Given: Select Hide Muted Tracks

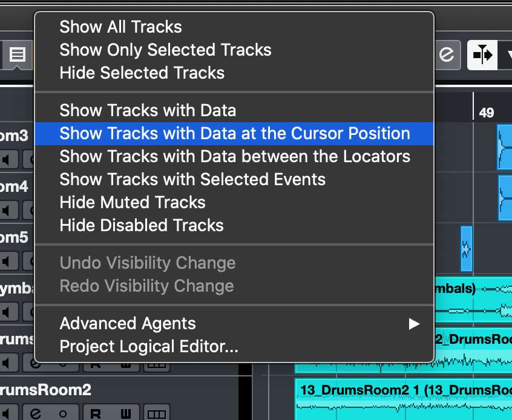Looking at the screenshot, I should (132, 202).
